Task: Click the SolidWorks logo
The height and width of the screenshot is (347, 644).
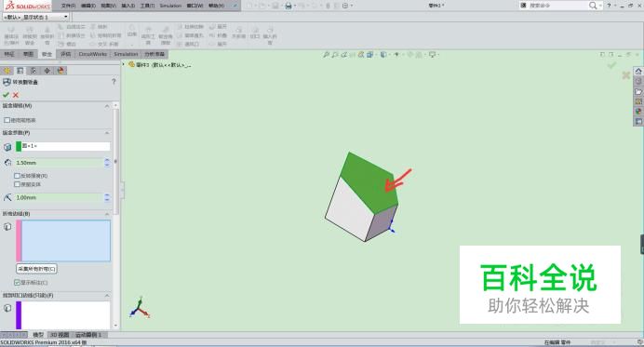Action: pos(28,6)
